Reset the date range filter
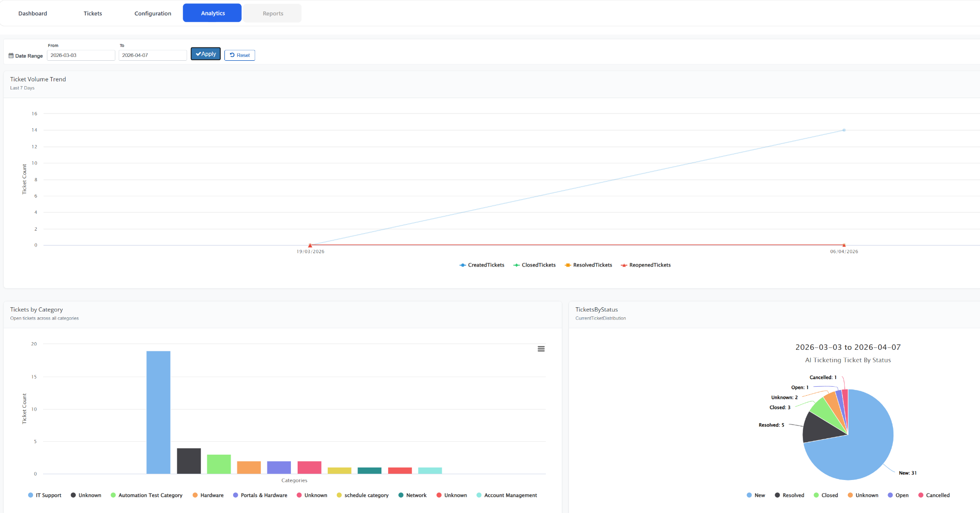980x513 pixels. pyautogui.click(x=240, y=55)
